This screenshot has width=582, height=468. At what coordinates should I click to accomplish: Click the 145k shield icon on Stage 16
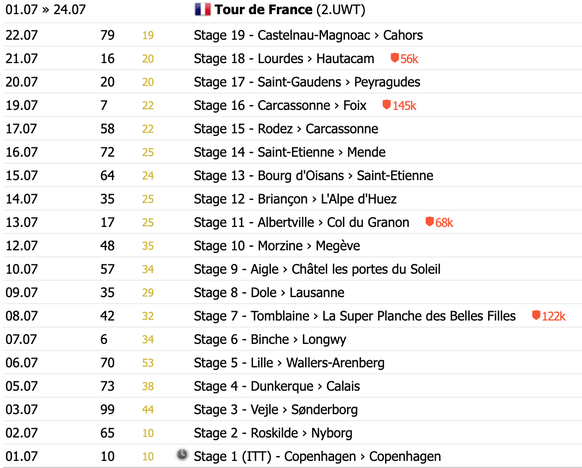[x=386, y=105]
